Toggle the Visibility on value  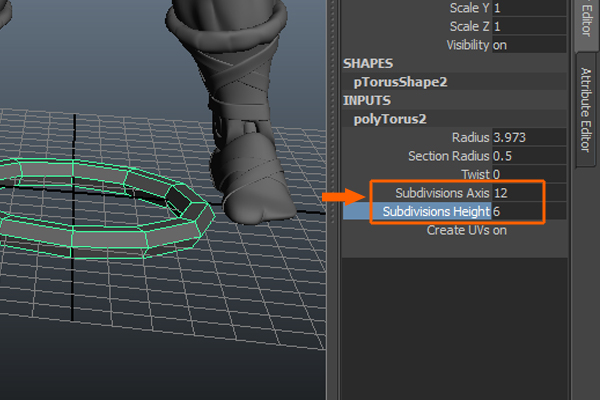click(x=529, y=45)
